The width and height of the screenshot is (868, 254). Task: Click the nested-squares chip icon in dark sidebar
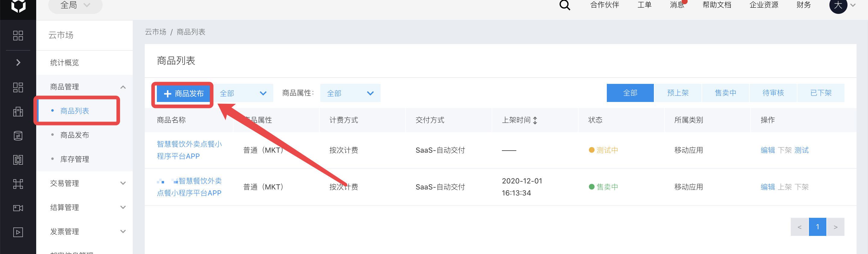point(18,160)
